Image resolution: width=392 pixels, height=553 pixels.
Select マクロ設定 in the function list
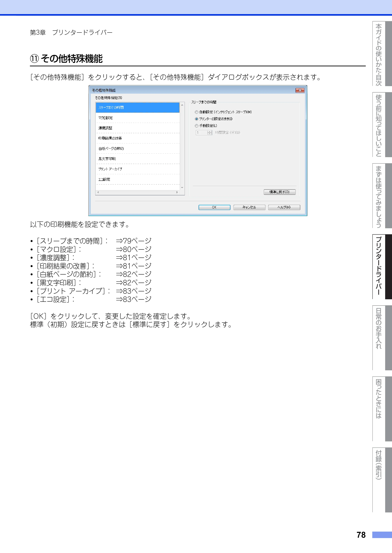tap(138, 118)
